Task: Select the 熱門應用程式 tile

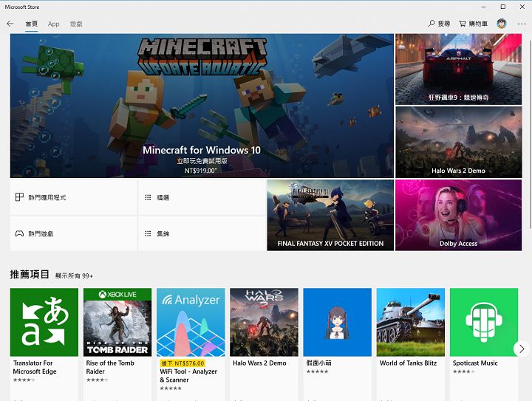Action: tap(74, 197)
